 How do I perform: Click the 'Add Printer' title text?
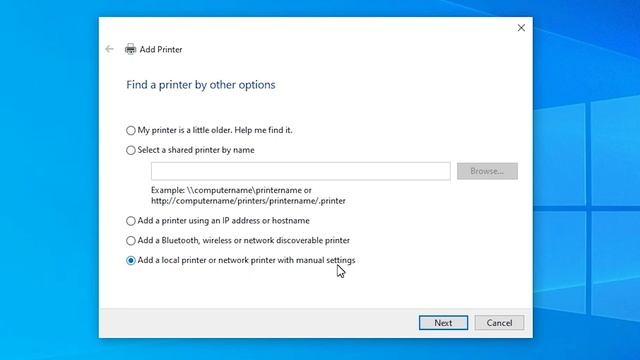(x=161, y=49)
